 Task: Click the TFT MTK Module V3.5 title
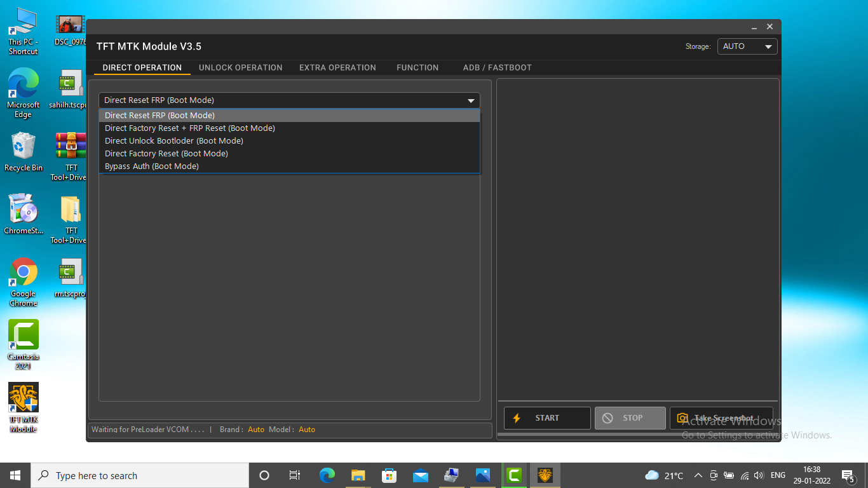coord(149,46)
